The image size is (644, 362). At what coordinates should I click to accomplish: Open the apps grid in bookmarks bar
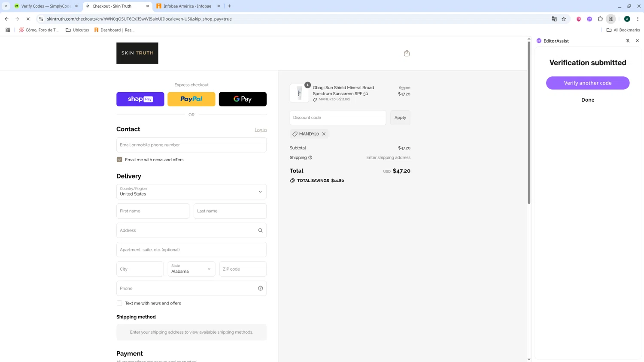click(8, 30)
